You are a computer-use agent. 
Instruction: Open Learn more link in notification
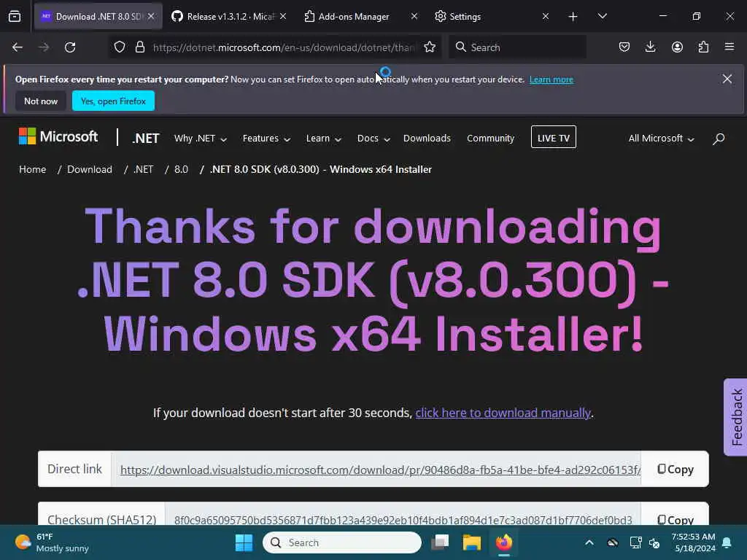click(551, 79)
